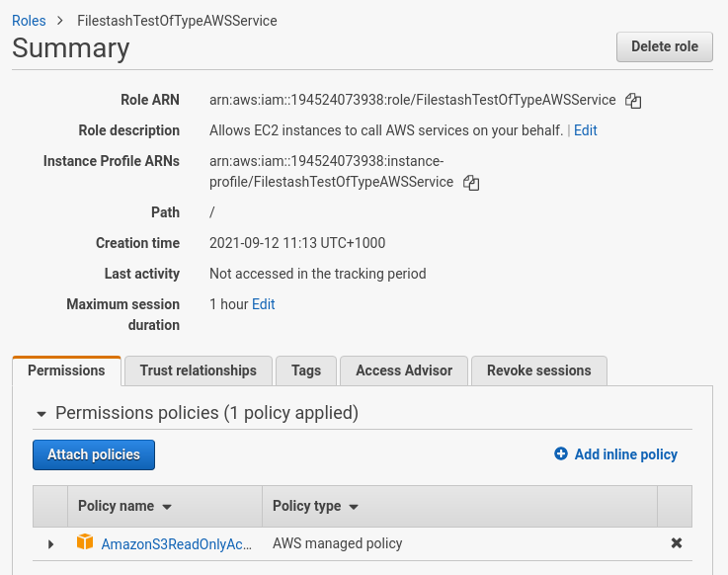
Task: Click the Attach policies button
Action: point(94,454)
